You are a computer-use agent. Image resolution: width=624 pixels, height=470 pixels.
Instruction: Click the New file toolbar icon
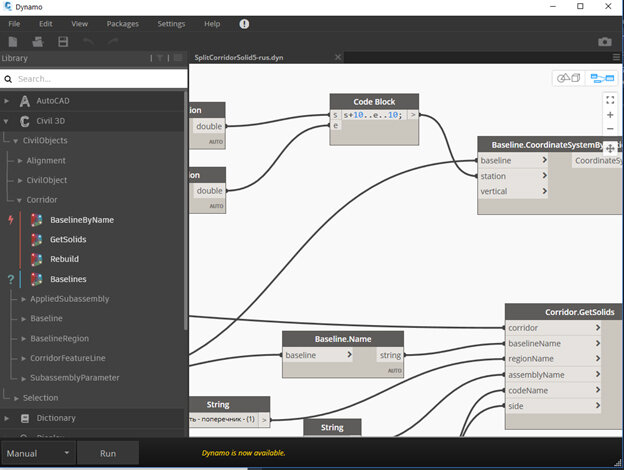13,42
